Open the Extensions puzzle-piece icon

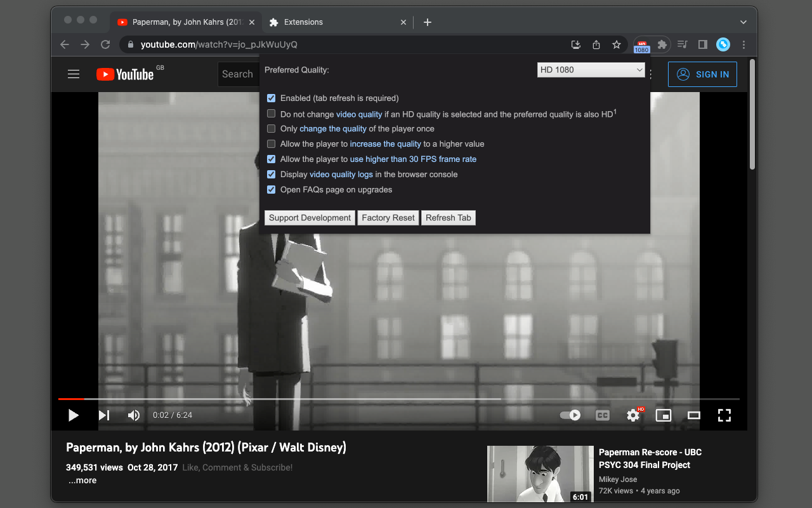pyautogui.click(x=662, y=44)
